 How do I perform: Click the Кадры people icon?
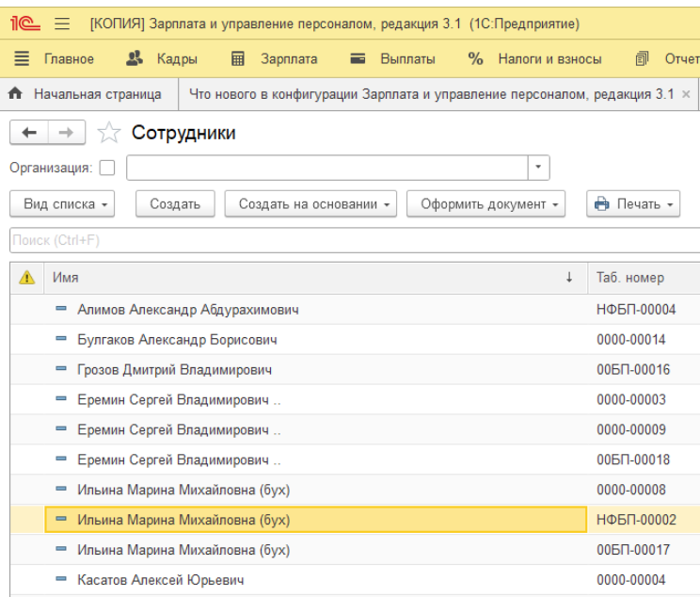coord(135,58)
